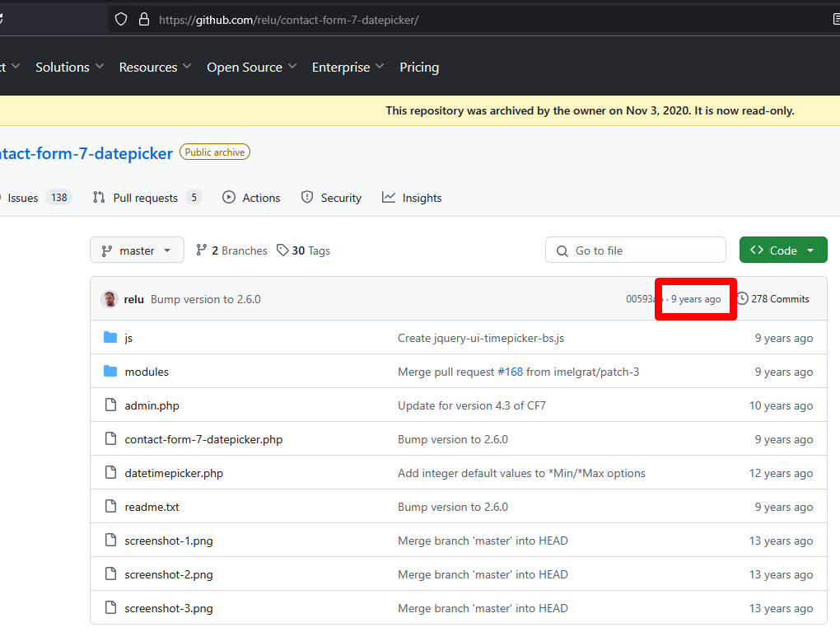Open the readme.txt file
Screen dimensions: 840x632
tap(152, 507)
